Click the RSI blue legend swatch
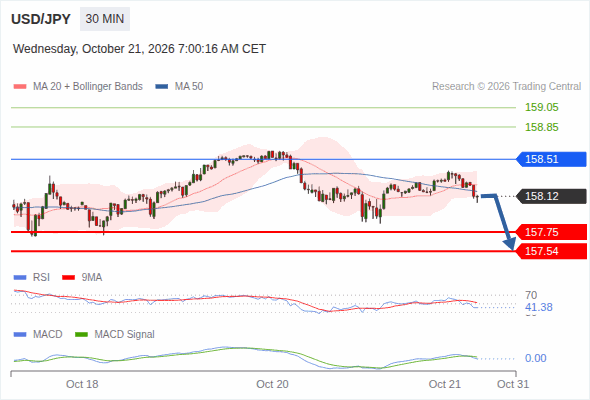This screenshot has width=590, height=400. tap(20, 278)
